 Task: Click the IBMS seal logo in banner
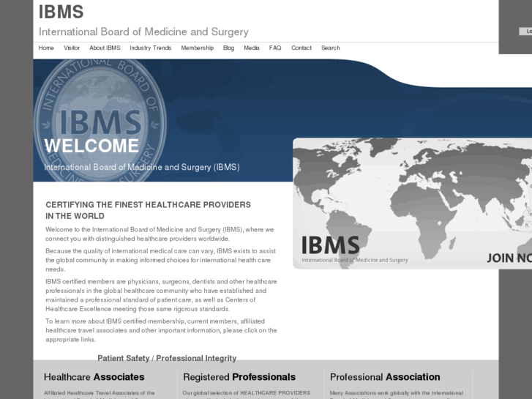pos(100,121)
